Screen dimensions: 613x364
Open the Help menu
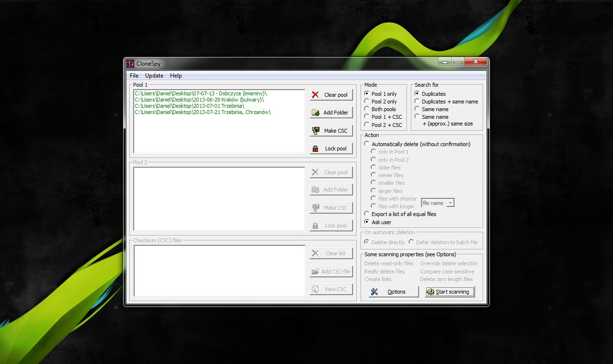pyautogui.click(x=176, y=76)
